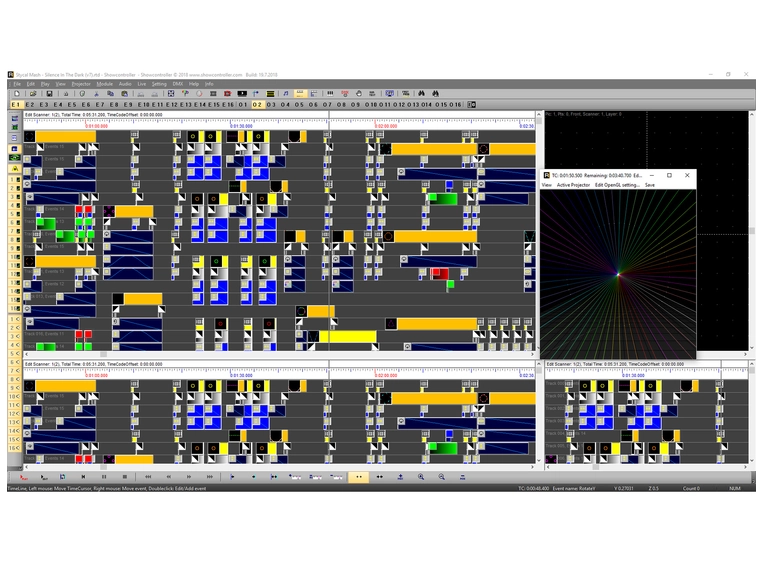Image resolution: width=762 pixels, height=562 pixels.
Task: Zoom out the timeline with magnifier minus
Action: tap(441, 477)
